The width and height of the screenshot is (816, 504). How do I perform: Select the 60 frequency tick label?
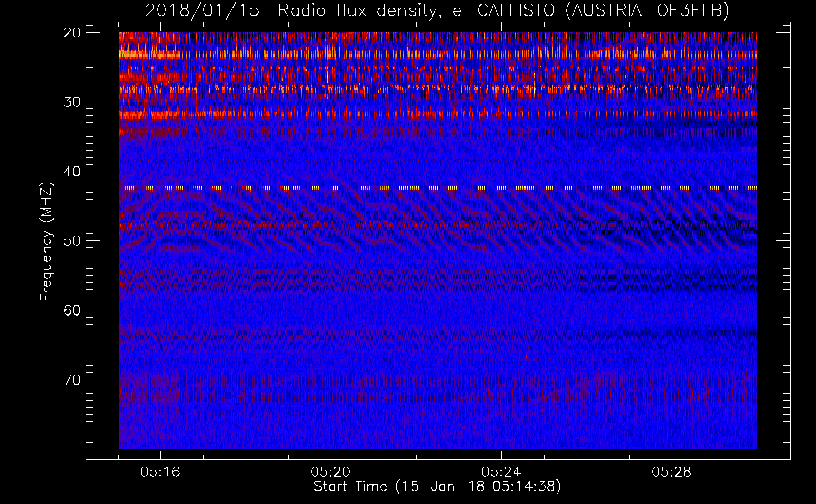[72, 310]
